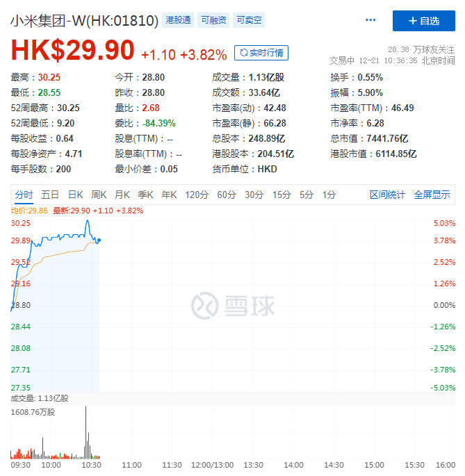Click the 成交额 value 33.64亿
Viewport: 465px width, 476px height.
click(264, 92)
